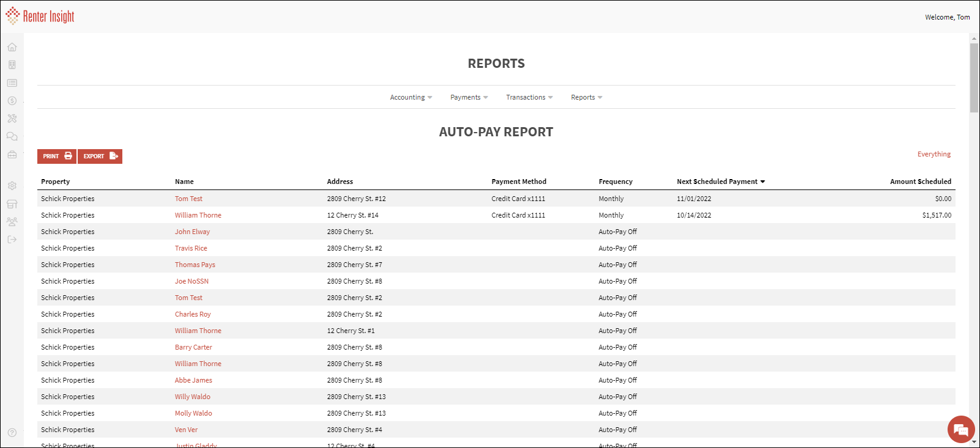Open the listings list icon in sidebar
Image resolution: width=980 pixels, height=448 pixels.
click(x=12, y=83)
